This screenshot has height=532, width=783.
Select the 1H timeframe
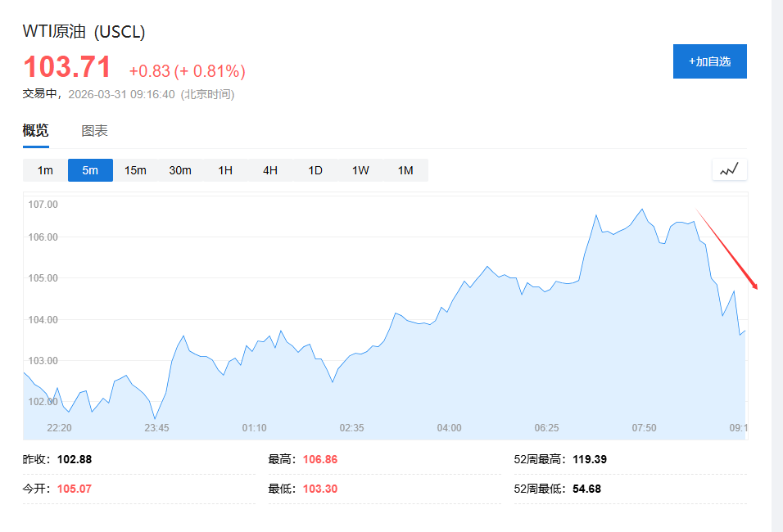click(224, 170)
